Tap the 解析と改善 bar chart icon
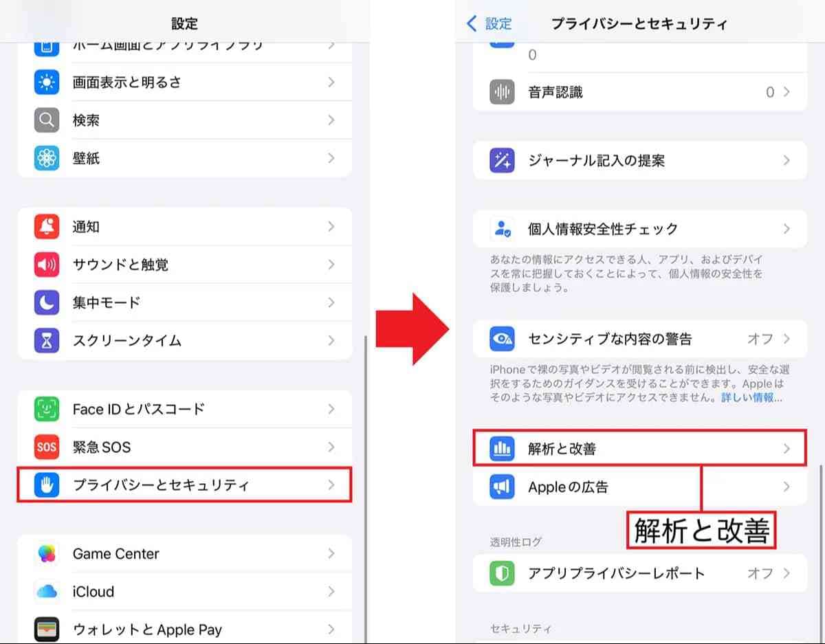825x644 pixels. tap(502, 449)
